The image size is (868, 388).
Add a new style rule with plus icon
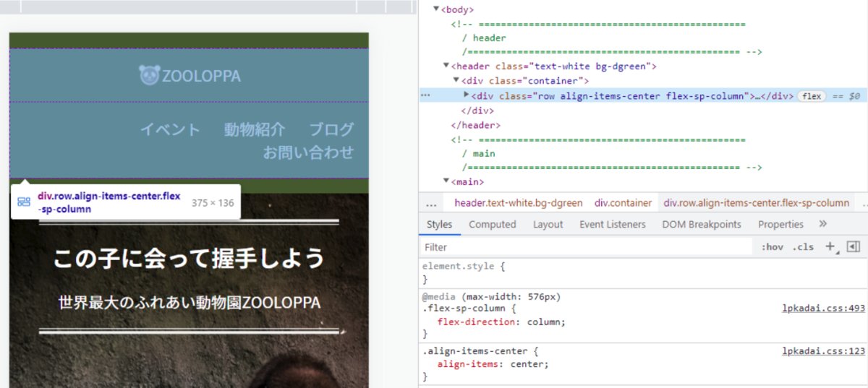830,247
